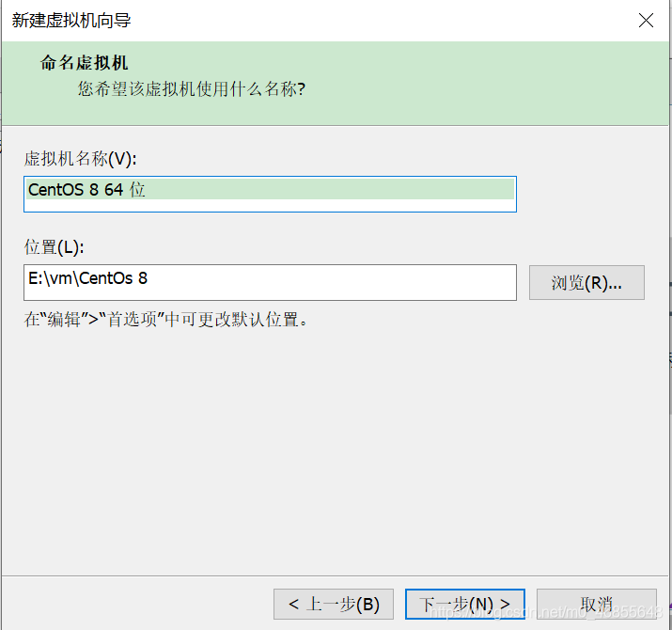Image resolution: width=672 pixels, height=630 pixels.
Task: Close the 新建虚拟机向导 dialog
Action: click(x=646, y=20)
